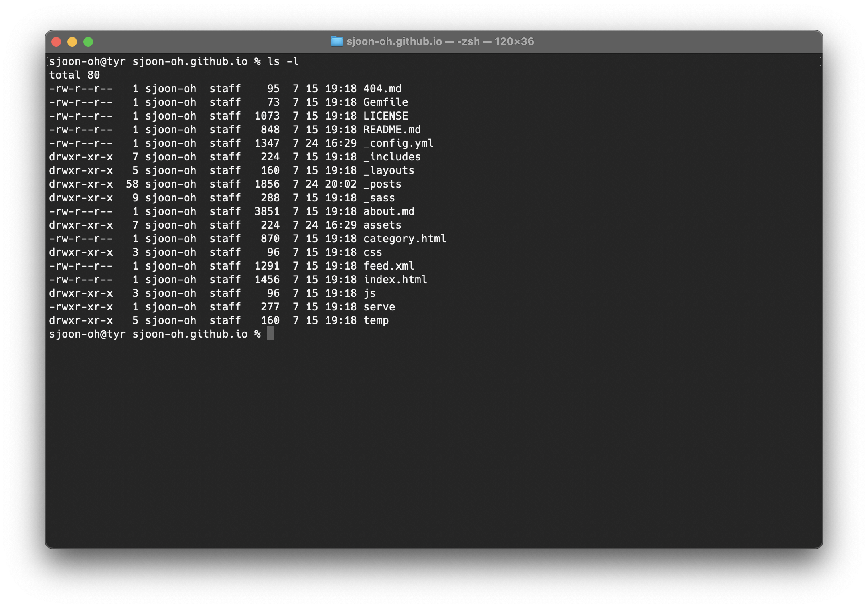The image size is (868, 608).
Task: Click the file size 1073 of LICENSE
Action: (x=267, y=116)
